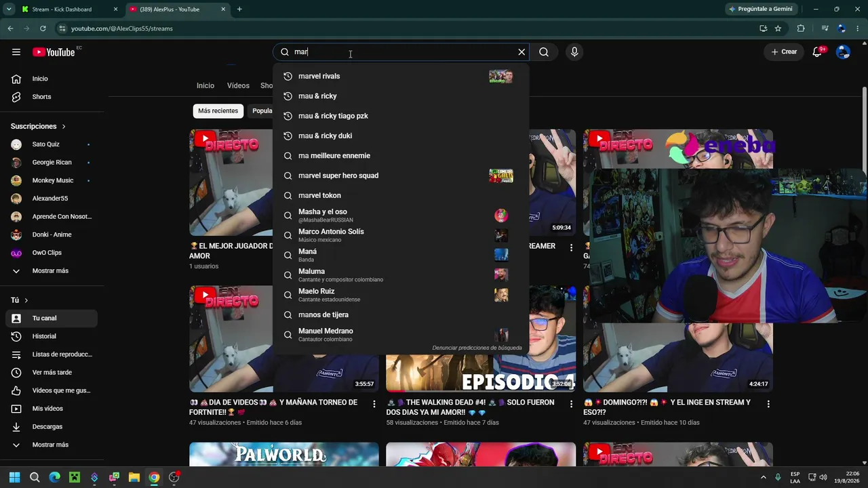Screen dimensions: 868x488
Task: Open Chrome's three-dot menu
Action: (859, 28)
